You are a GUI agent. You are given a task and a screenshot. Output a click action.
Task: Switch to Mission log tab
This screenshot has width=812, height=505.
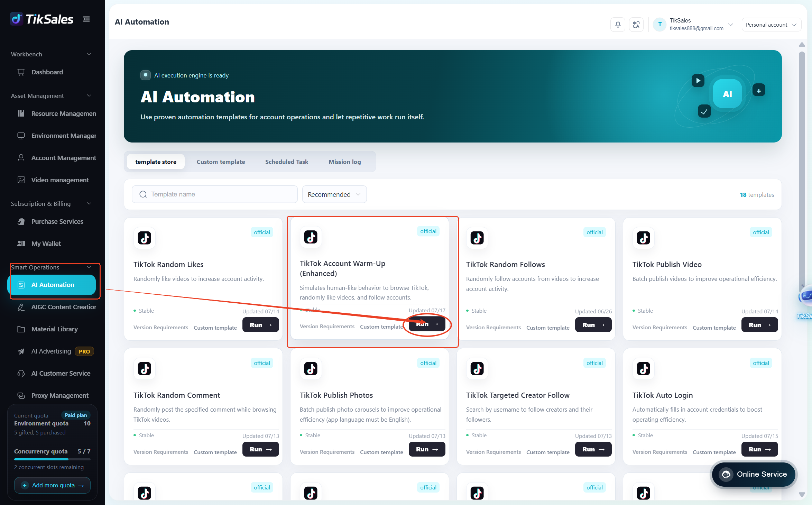tap(344, 162)
